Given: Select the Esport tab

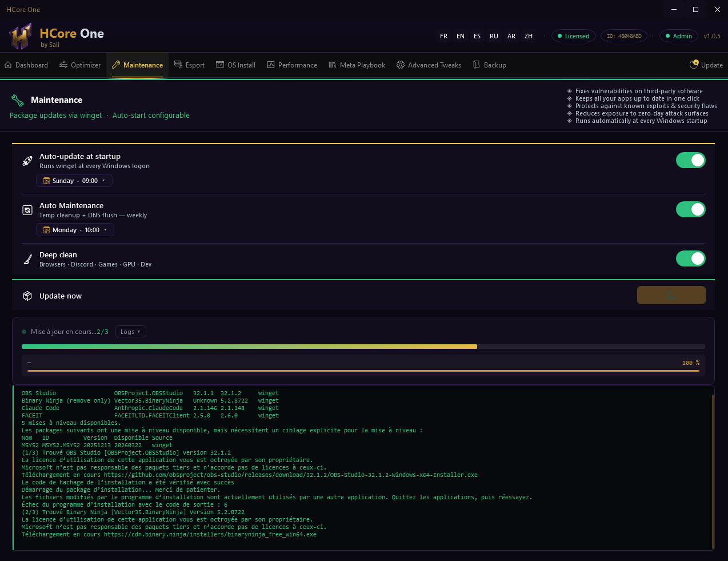Looking at the screenshot, I should (189, 65).
